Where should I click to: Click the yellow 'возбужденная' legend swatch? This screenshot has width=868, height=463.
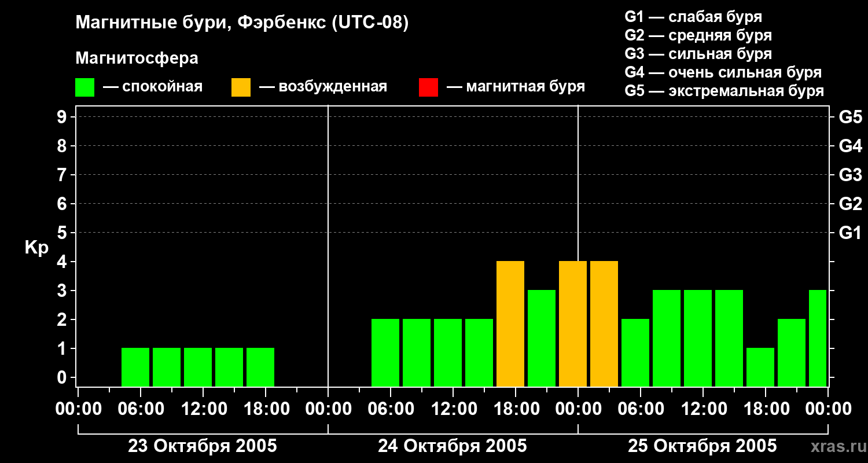point(241,87)
